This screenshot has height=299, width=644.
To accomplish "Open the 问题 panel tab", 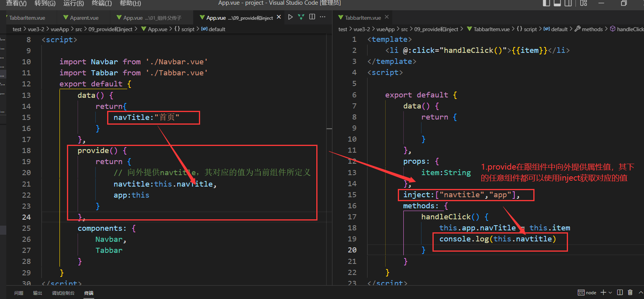I will coord(19,293).
